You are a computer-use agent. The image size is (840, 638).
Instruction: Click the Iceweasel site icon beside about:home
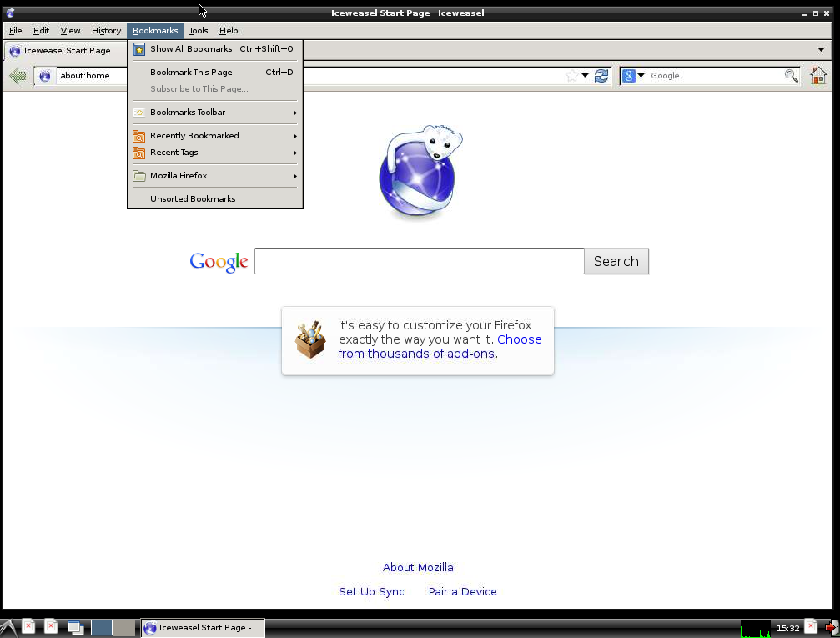coord(45,76)
